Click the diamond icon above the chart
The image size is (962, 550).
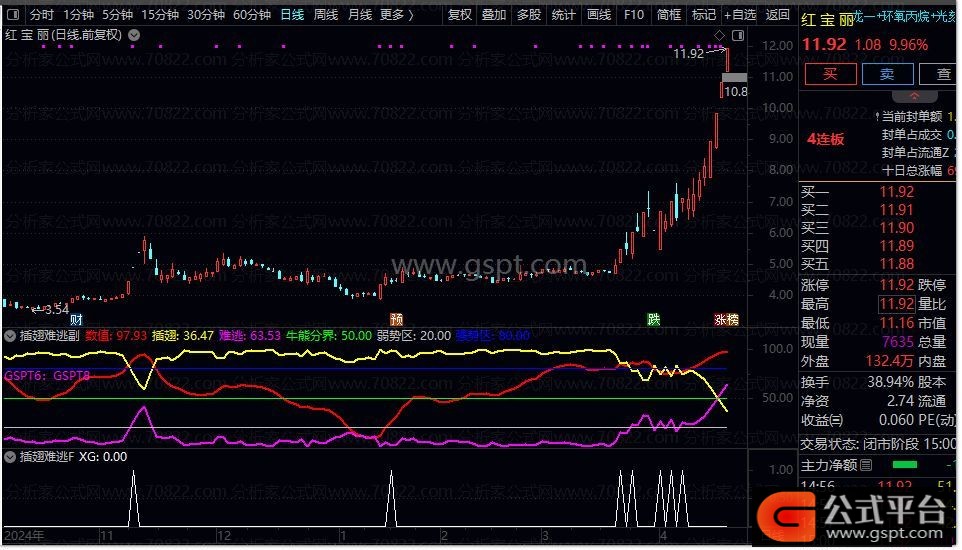tap(720, 36)
